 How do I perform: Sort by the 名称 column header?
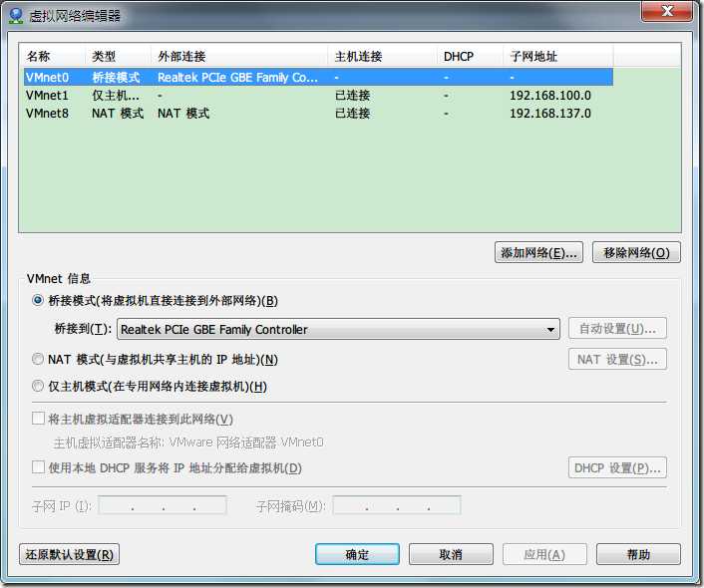click(52, 56)
